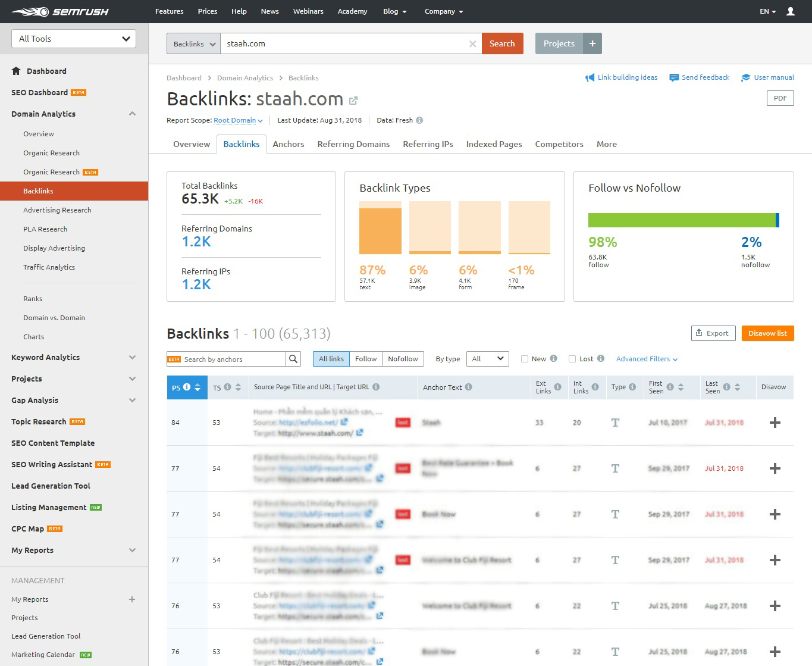Click the anchor search magnifier icon

point(293,359)
